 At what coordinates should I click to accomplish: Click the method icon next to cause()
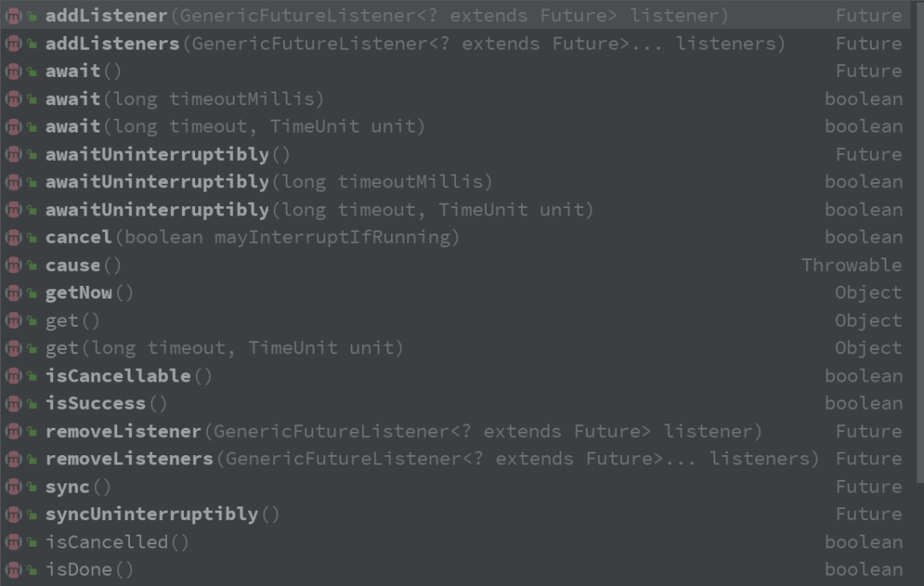tap(13, 265)
